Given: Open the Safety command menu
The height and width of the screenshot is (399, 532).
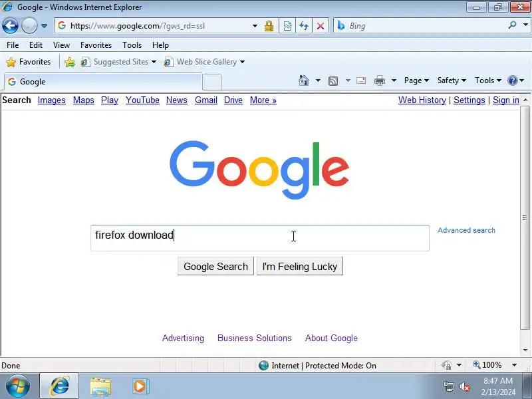Looking at the screenshot, I should pyautogui.click(x=452, y=80).
